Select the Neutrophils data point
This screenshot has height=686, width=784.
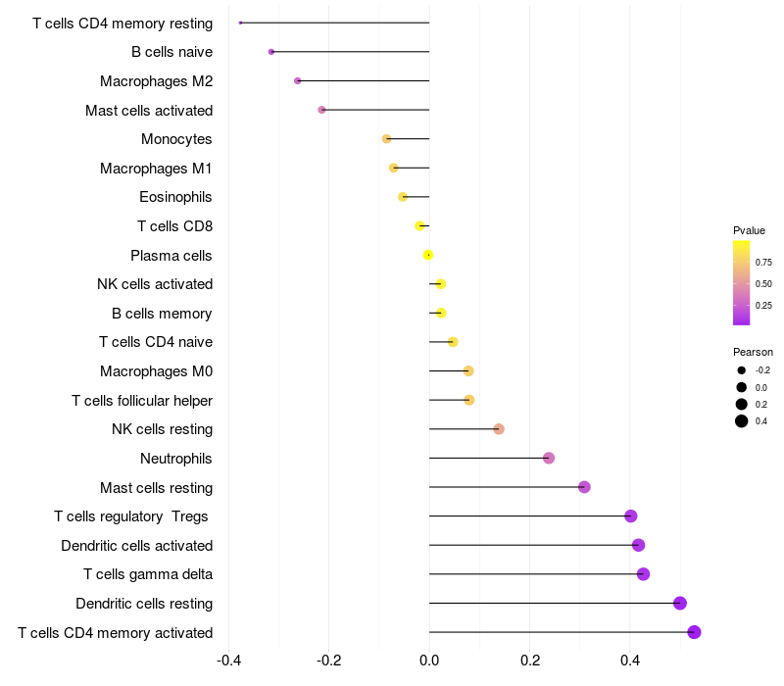[549, 458]
